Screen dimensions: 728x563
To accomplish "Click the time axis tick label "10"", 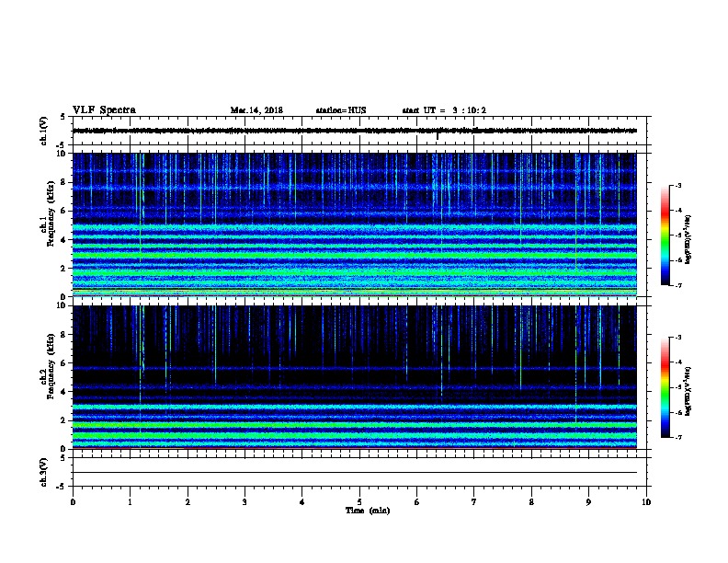I will point(646,502).
